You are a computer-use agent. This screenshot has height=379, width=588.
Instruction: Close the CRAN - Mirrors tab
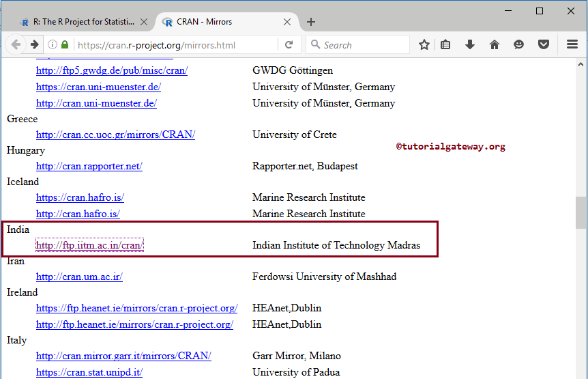(287, 22)
